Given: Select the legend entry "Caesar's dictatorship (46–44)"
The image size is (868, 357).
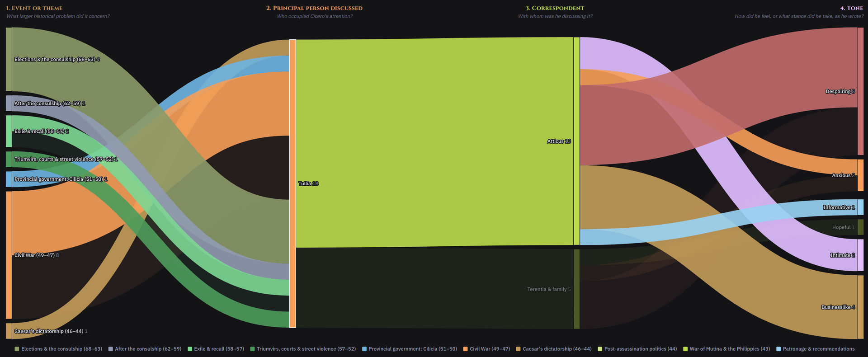Looking at the screenshot, I should [x=554, y=349].
